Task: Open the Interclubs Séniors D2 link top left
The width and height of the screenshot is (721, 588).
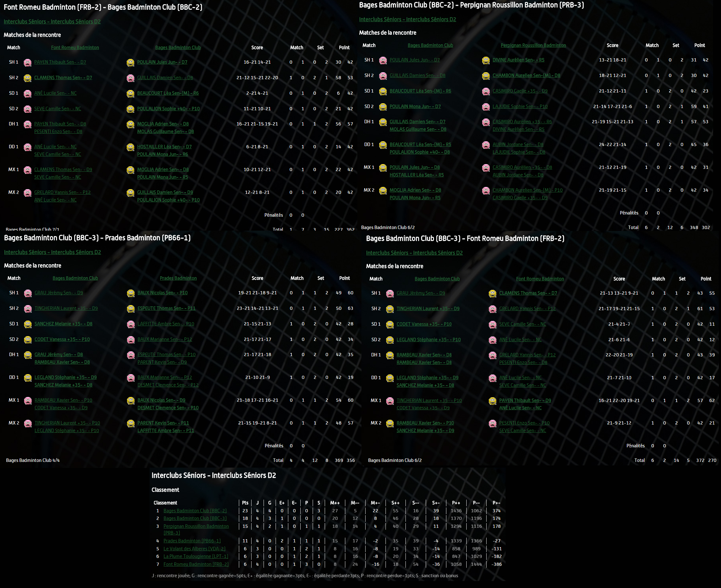Action: click(52, 21)
